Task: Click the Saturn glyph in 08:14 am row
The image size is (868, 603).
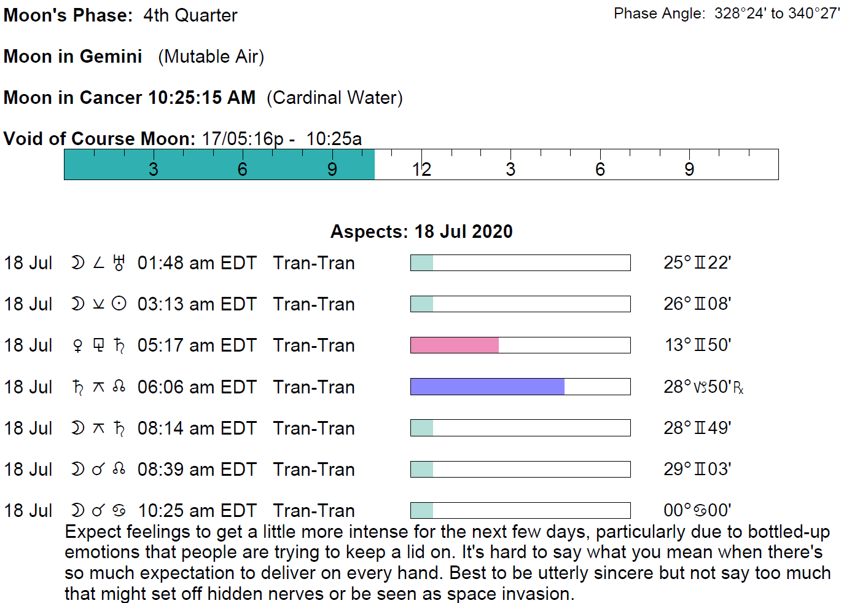Action: pos(119,428)
